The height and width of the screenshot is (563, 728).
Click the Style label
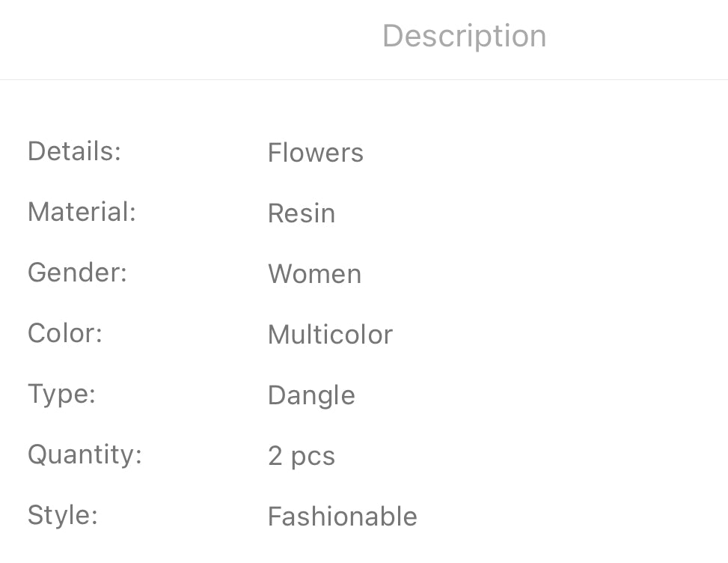tap(62, 515)
